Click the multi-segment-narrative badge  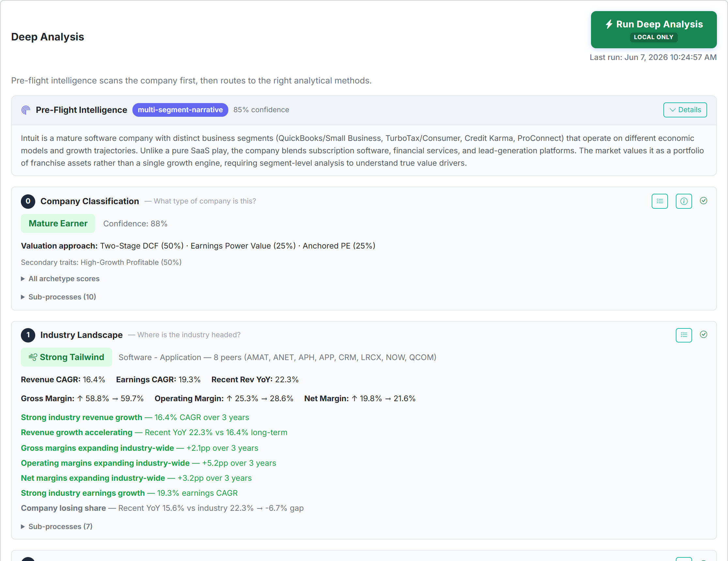tap(180, 110)
